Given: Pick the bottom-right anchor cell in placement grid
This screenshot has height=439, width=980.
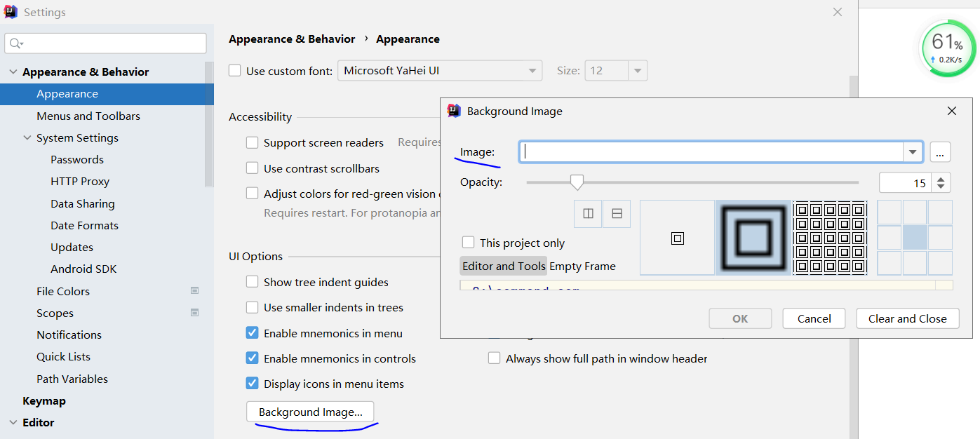Looking at the screenshot, I should coord(940,263).
